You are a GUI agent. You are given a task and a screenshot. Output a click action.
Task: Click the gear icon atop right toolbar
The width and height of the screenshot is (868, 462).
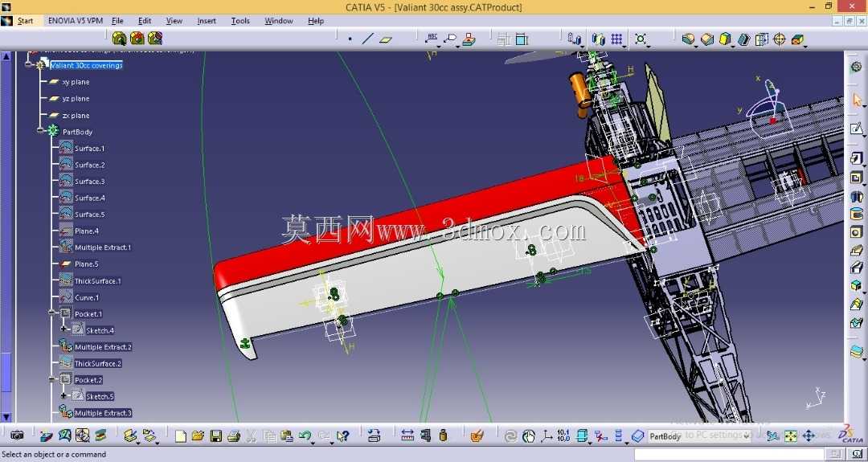click(x=857, y=67)
